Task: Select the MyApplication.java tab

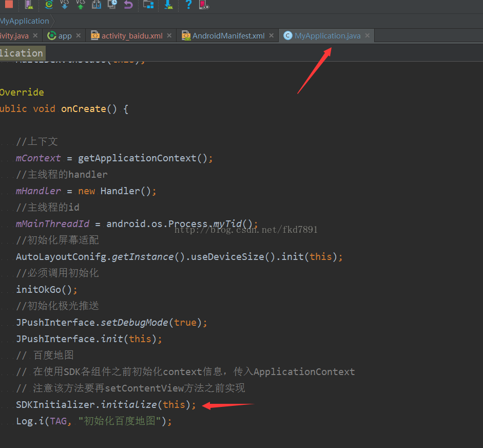Action: pyautogui.click(x=327, y=35)
